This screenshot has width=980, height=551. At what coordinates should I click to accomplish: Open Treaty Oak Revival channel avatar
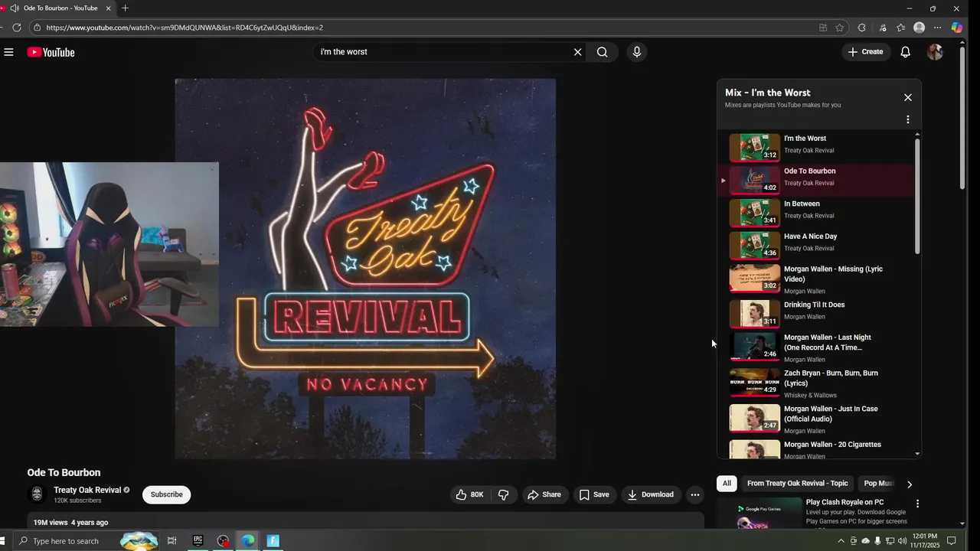[x=37, y=494]
